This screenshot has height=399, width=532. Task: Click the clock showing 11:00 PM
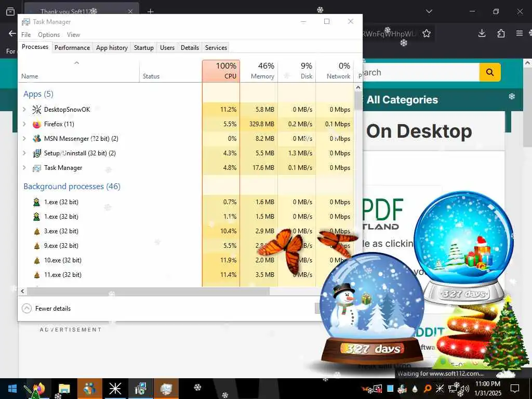[x=487, y=384]
